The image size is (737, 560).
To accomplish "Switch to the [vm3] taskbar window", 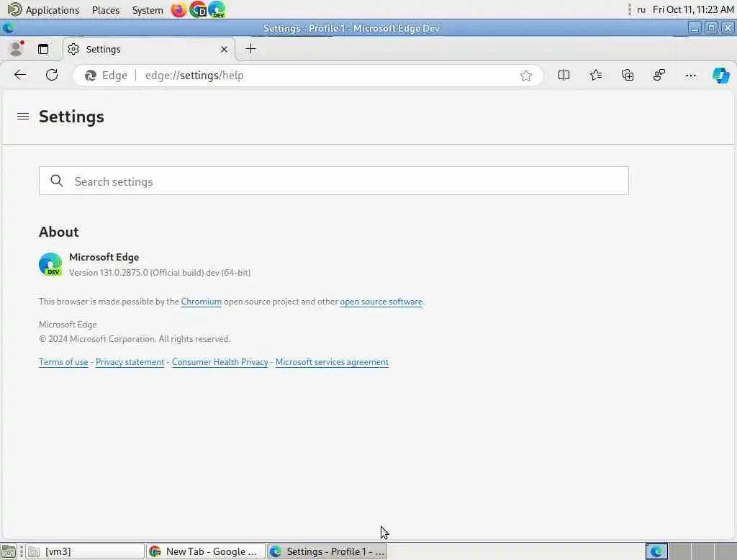I will click(85, 551).
